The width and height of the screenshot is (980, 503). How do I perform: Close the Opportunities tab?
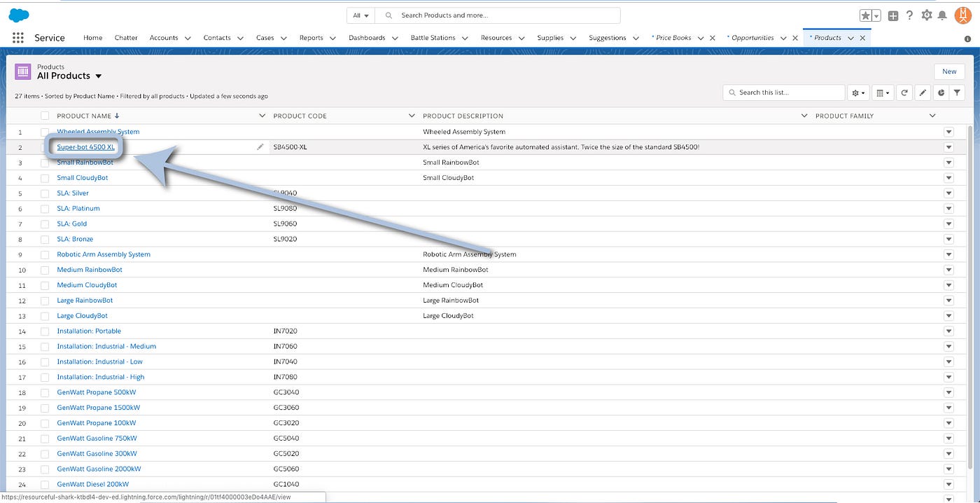point(795,38)
